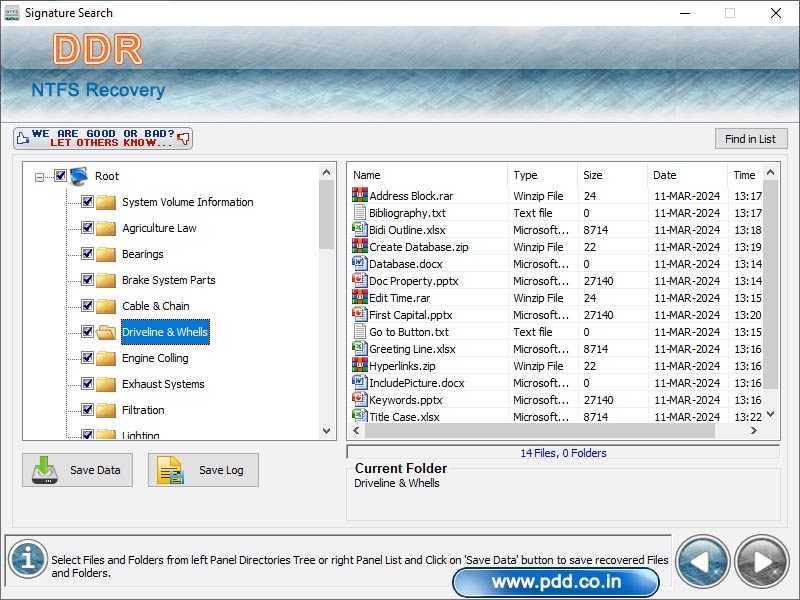800x600 pixels.
Task: Open the www.pdd.co.in website link
Action: click(557, 581)
